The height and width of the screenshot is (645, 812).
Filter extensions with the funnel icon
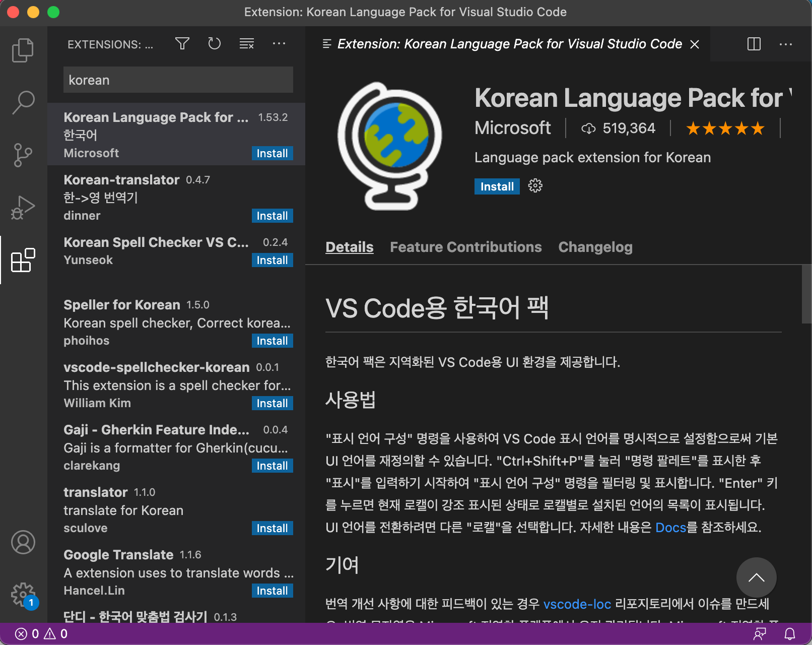pos(182,44)
